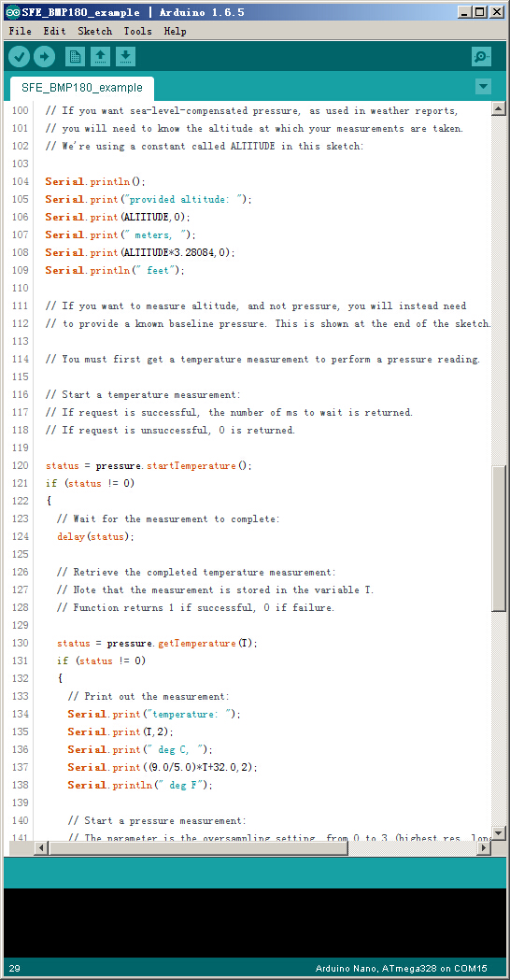
Task: Open the Tools menu
Action: (137, 31)
